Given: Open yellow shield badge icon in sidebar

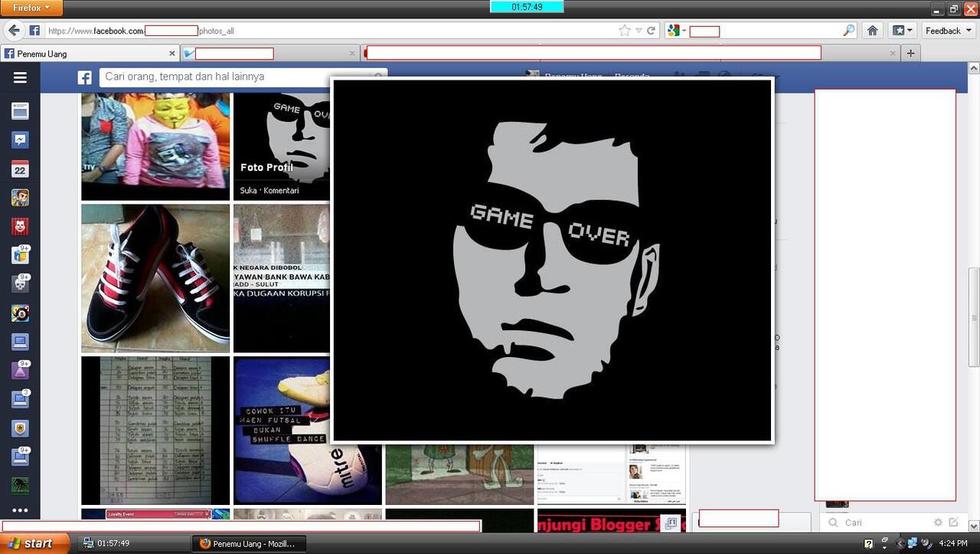Looking at the screenshot, I should click(20, 428).
